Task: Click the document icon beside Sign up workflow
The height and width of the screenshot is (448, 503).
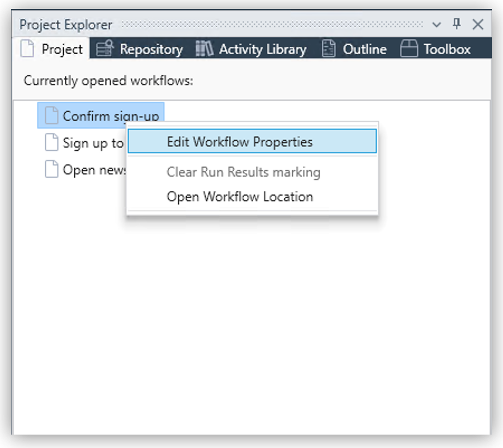Action: 50,143
